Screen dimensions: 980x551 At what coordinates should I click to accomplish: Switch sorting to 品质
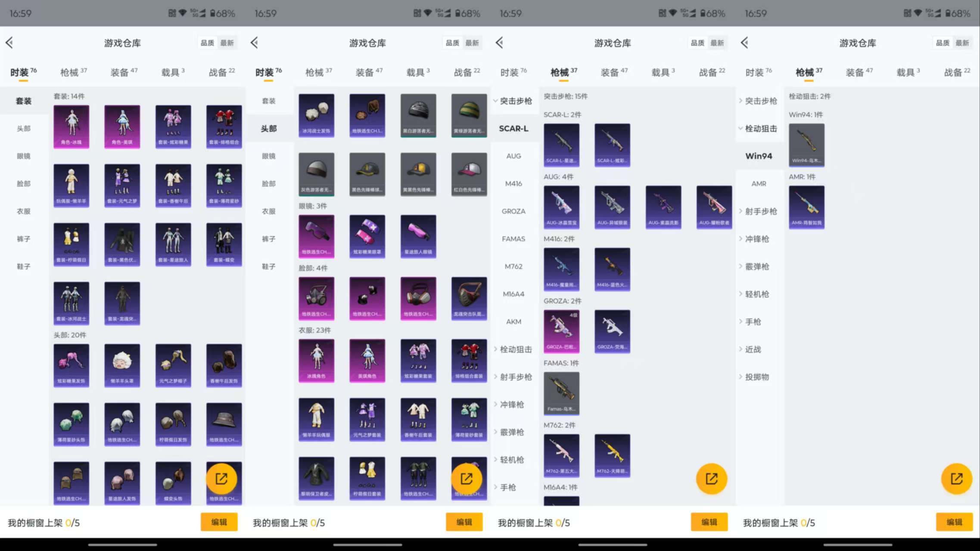pos(942,43)
